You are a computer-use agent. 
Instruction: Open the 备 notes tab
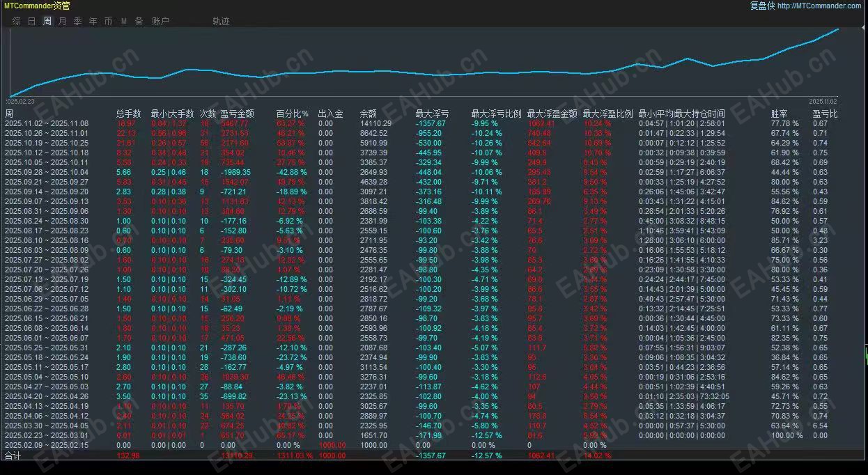pyautogui.click(x=139, y=21)
